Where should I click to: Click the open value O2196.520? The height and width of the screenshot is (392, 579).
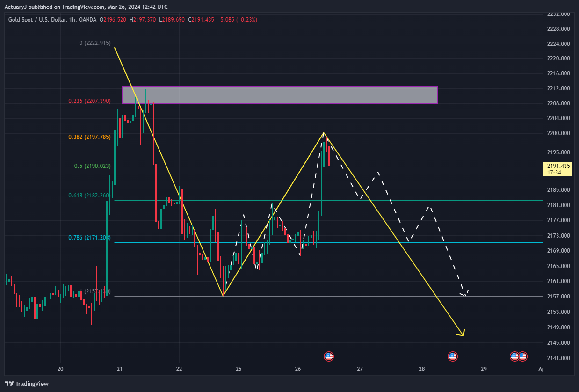pyautogui.click(x=114, y=20)
